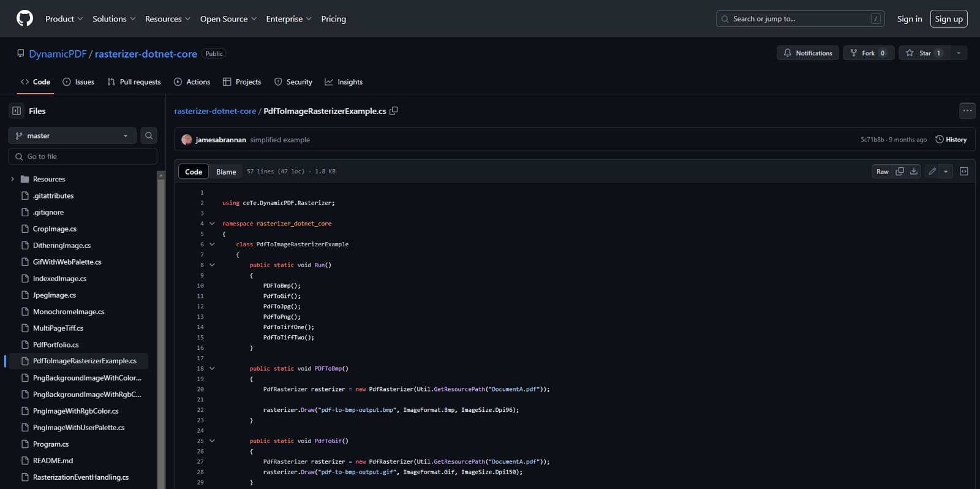This screenshot has width=980, height=489.
Task: Open the Actions tab
Action: [192, 81]
